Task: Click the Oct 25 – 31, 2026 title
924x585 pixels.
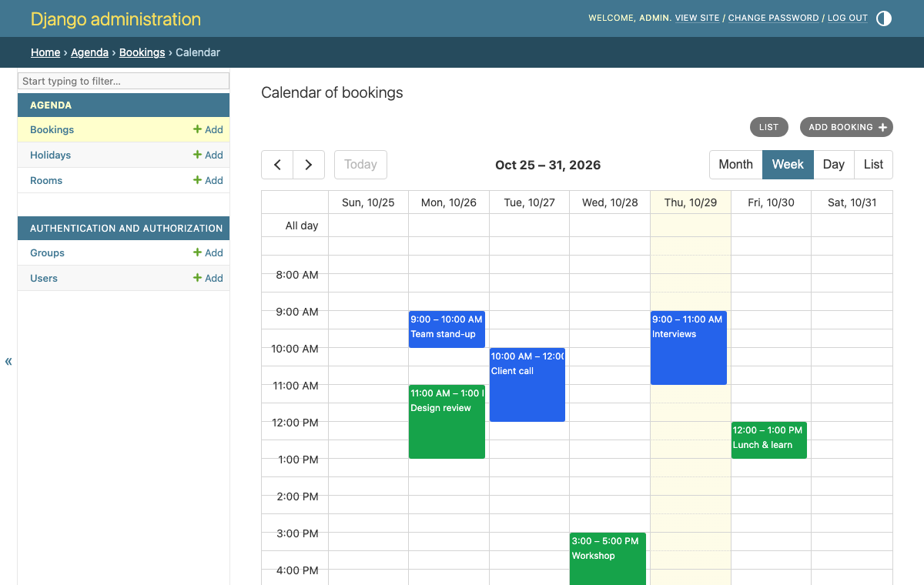Action: (547, 165)
